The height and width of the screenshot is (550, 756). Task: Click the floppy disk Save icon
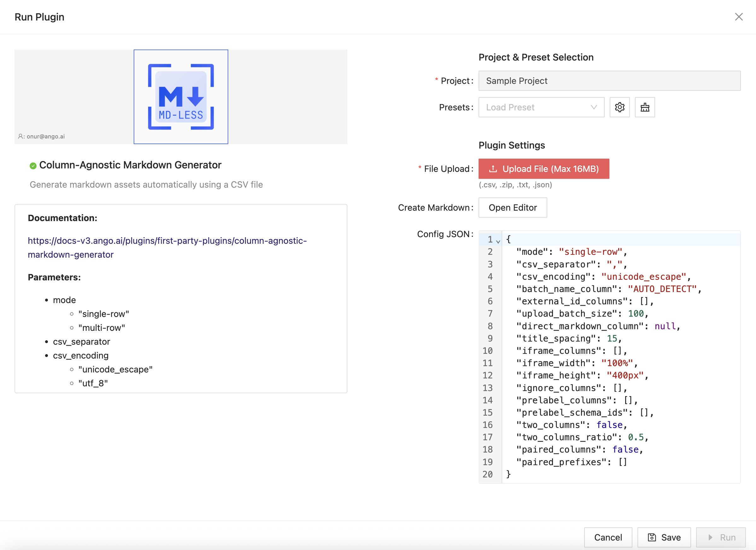click(x=652, y=537)
